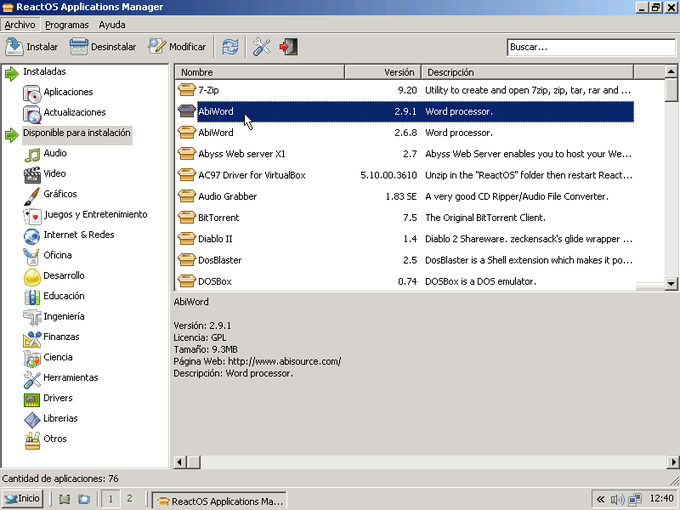The height and width of the screenshot is (510, 680).
Task: Click the Desinstalar toolbar button
Action: [x=103, y=47]
